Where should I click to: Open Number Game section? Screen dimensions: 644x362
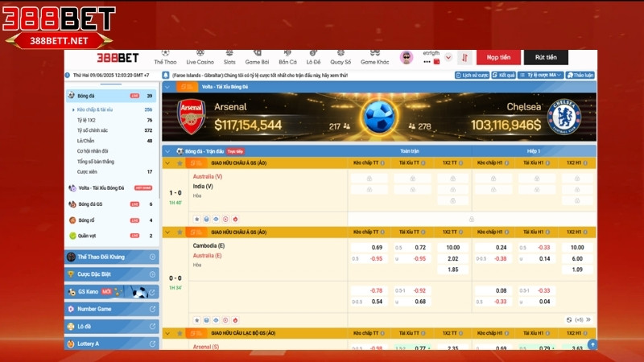pyautogui.click(x=112, y=309)
